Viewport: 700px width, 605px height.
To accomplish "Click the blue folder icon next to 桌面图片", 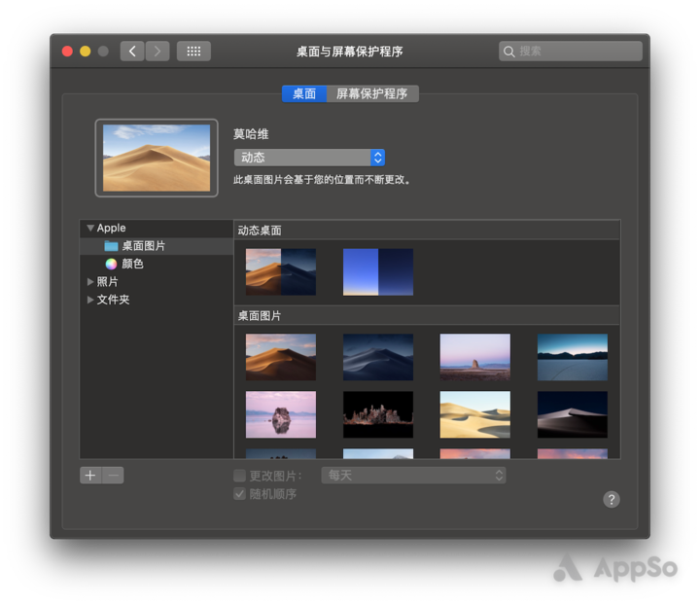I will pyautogui.click(x=111, y=246).
